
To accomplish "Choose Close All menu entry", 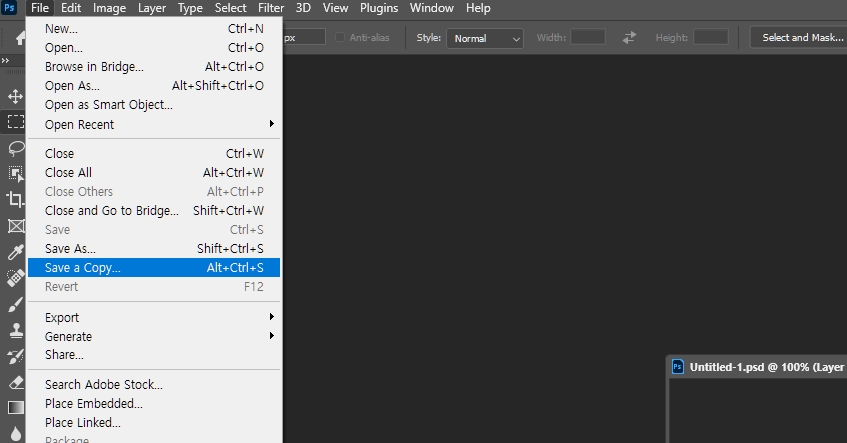I will click(x=154, y=172).
